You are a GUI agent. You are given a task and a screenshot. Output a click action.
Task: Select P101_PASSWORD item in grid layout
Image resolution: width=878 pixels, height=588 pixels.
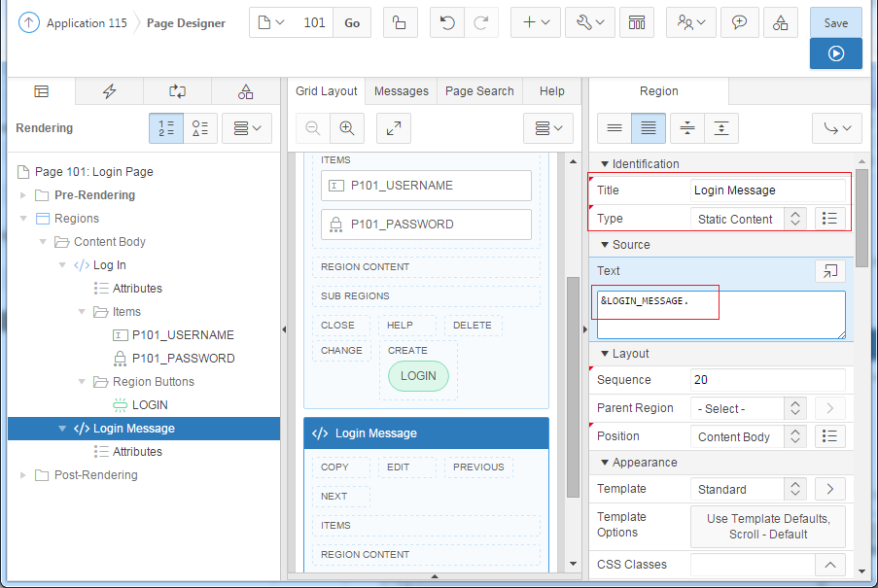[x=426, y=225]
